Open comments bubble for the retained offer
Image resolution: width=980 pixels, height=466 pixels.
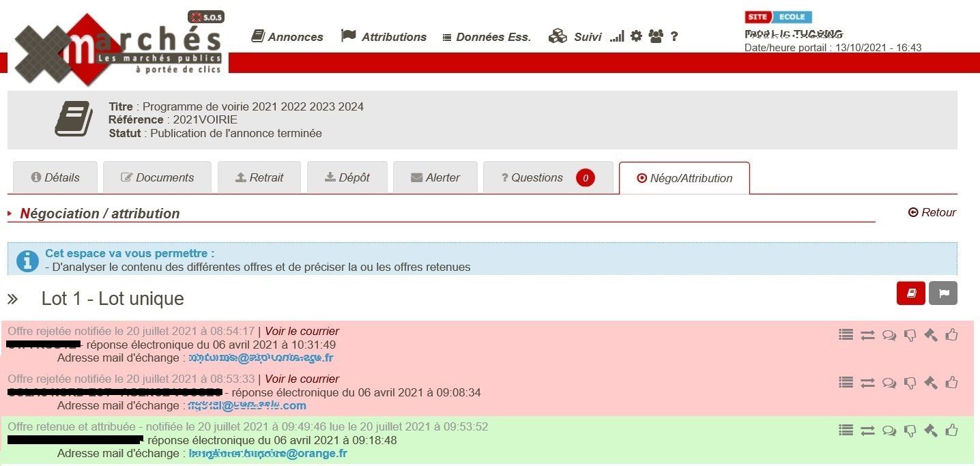[x=889, y=431]
